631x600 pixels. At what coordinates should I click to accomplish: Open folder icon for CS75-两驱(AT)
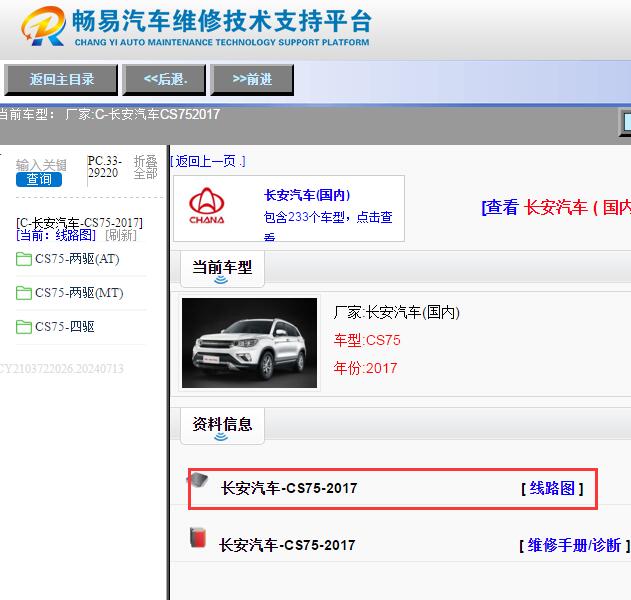(x=24, y=259)
